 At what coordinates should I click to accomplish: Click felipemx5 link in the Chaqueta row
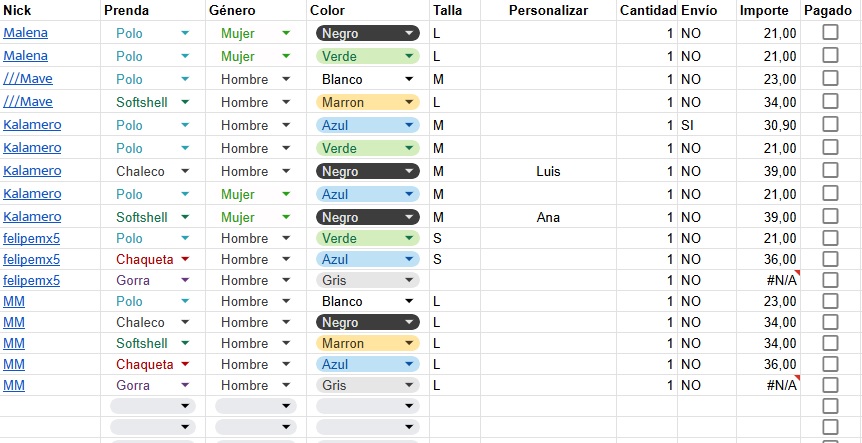[31, 259]
